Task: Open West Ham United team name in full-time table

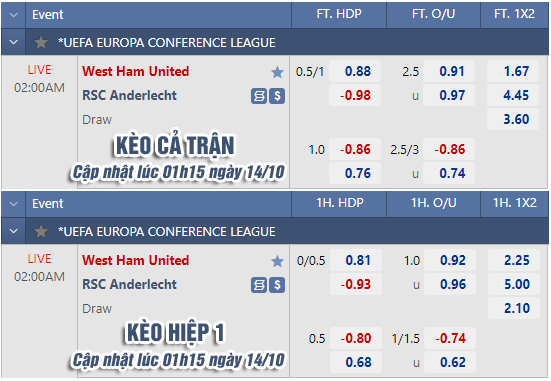Action: (x=136, y=71)
